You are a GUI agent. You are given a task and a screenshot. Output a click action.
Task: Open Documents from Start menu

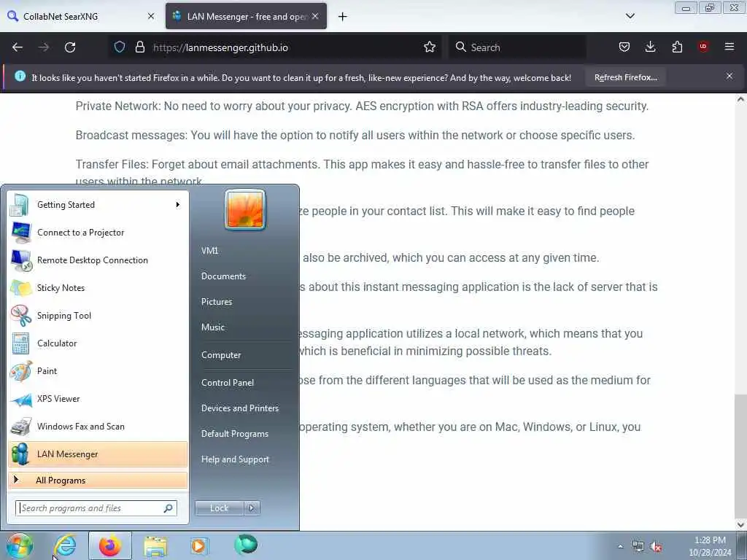point(223,276)
